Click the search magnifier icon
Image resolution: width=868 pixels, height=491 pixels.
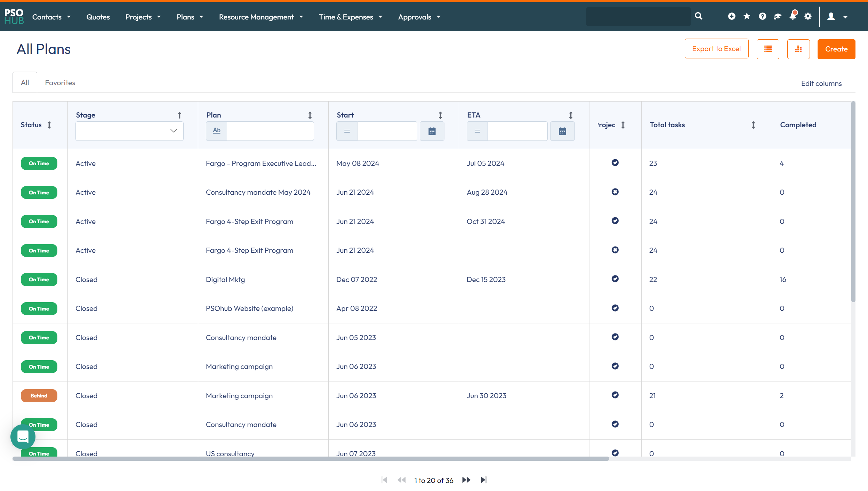point(698,16)
